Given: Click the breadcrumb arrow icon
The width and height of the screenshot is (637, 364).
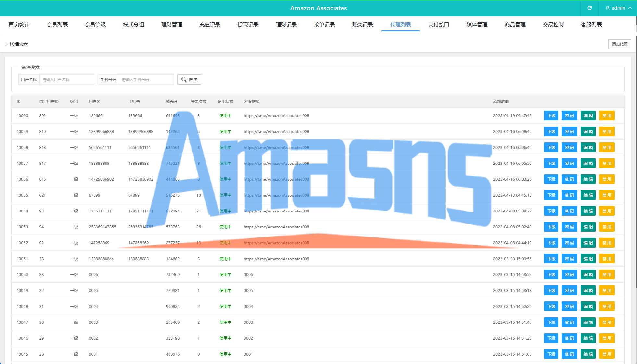Looking at the screenshot, I should [x=6, y=44].
